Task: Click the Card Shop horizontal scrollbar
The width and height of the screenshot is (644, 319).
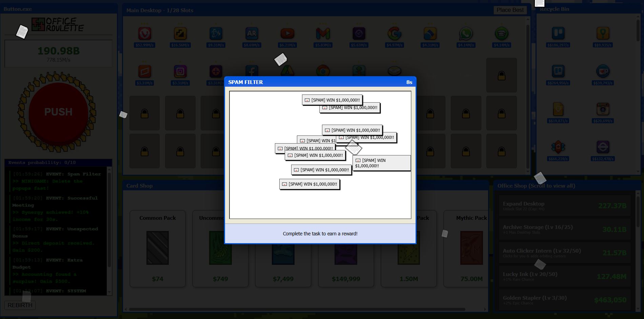Action: pos(297,309)
